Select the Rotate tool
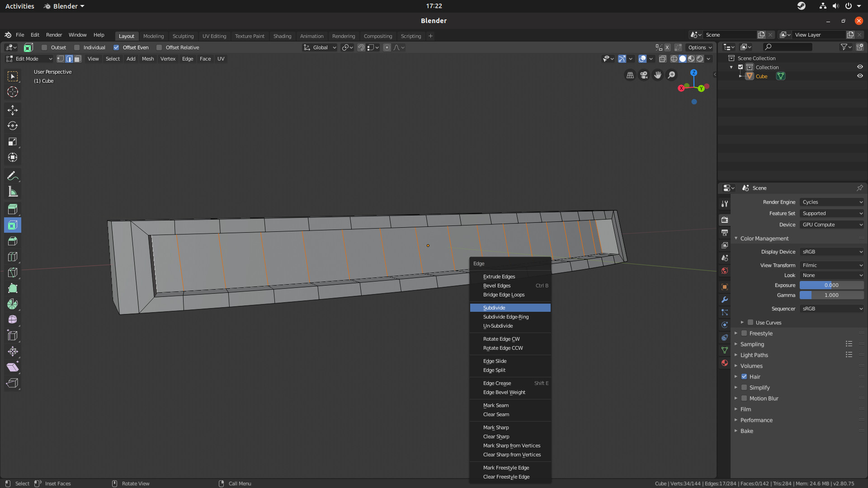The image size is (868, 488). click(x=13, y=126)
